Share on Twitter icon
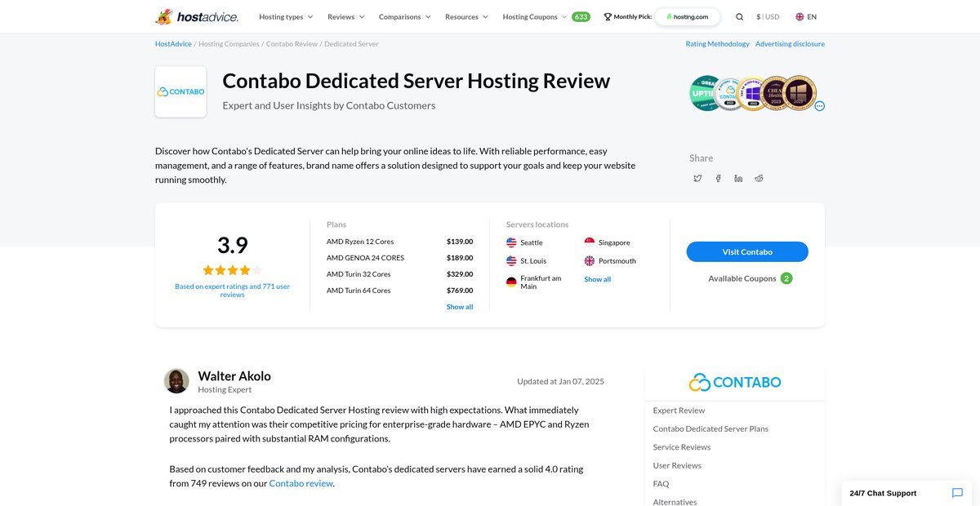 [x=697, y=178]
